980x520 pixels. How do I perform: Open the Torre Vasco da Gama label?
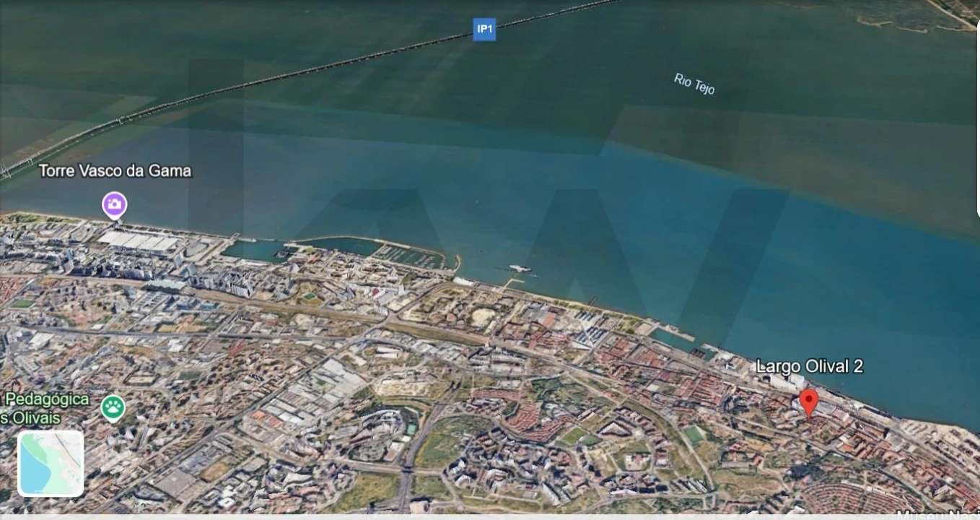point(115,171)
